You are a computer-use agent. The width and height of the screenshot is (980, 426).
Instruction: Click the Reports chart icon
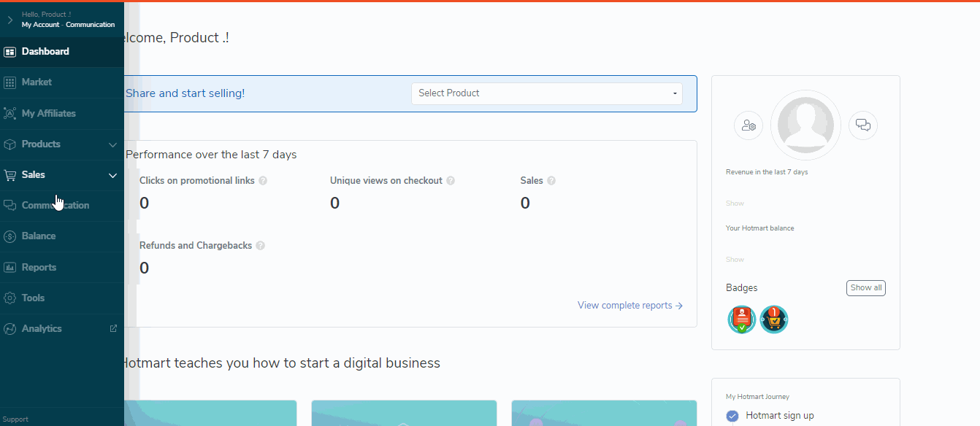[x=9, y=268]
